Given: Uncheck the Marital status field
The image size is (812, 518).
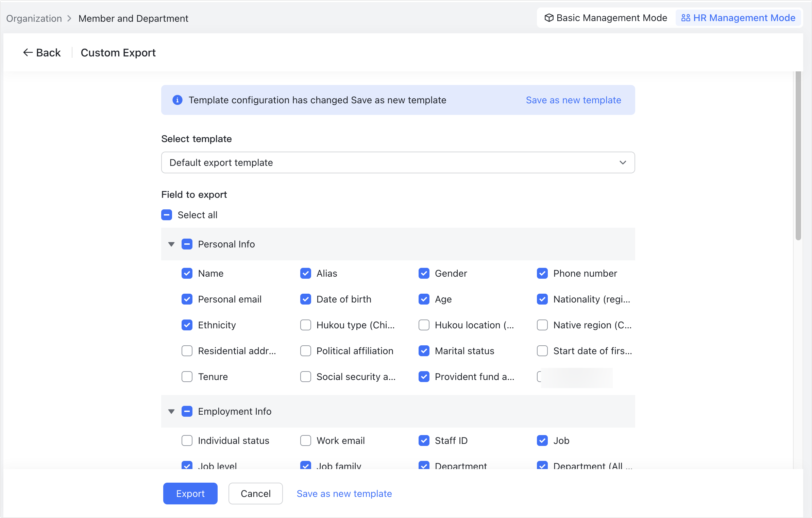Looking at the screenshot, I should 424,351.
